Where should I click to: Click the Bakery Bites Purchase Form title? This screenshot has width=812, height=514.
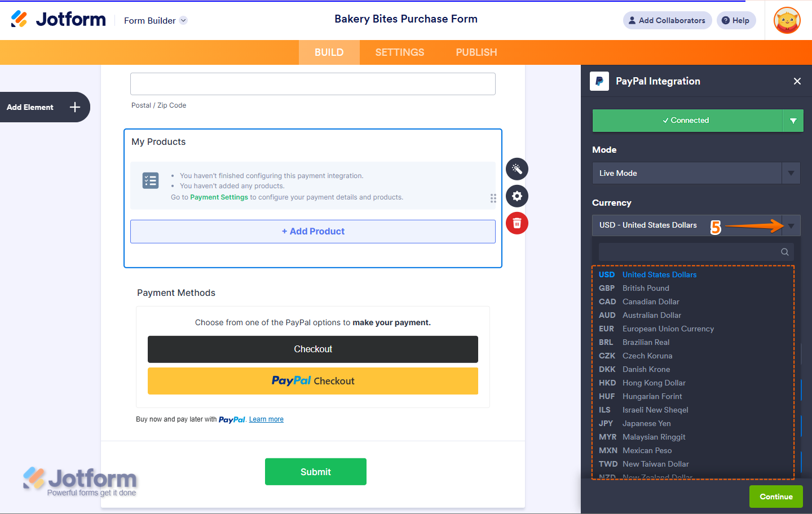[406, 19]
